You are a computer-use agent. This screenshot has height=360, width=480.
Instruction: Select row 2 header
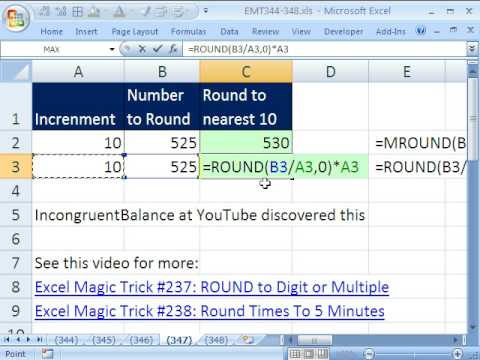[16, 143]
